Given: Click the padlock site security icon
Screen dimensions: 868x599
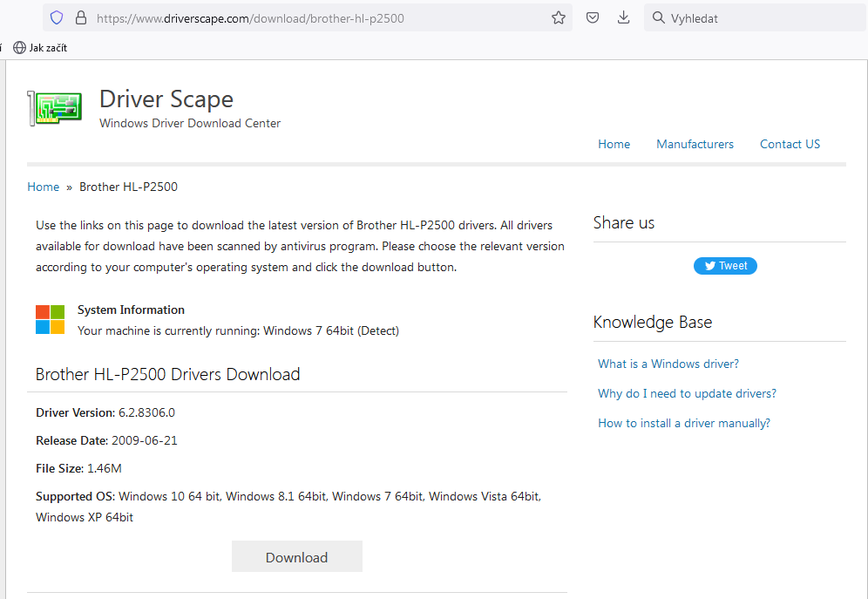Looking at the screenshot, I should pyautogui.click(x=81, y=17).
